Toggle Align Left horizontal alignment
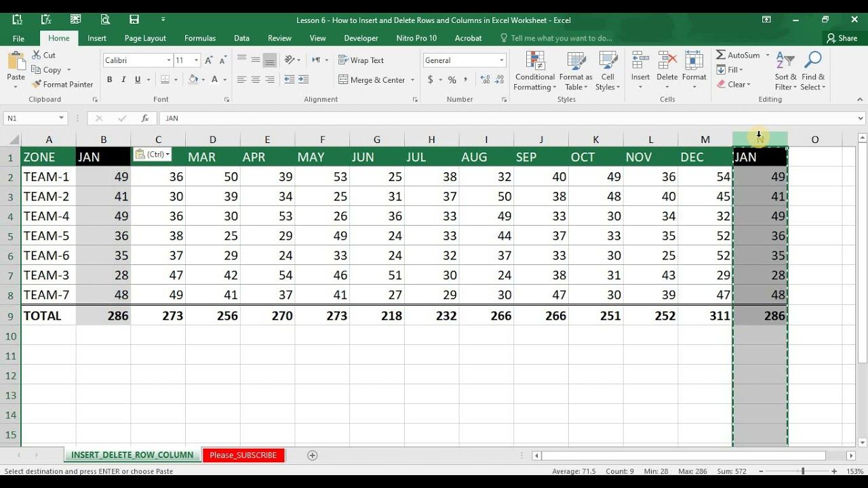The width and height of the screenshot is (868, 488). click(241, 79)
